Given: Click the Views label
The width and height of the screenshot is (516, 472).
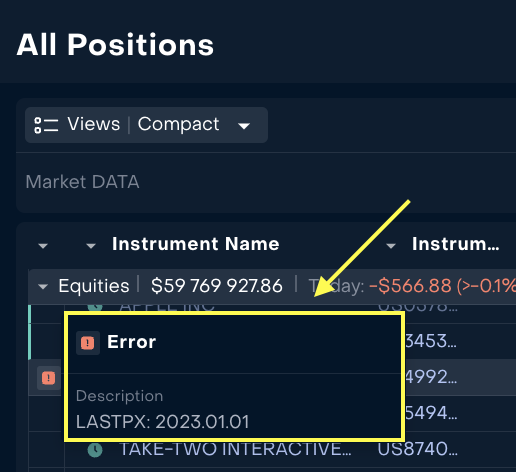Looking at the screenshot, I should [x=94, y=124].
